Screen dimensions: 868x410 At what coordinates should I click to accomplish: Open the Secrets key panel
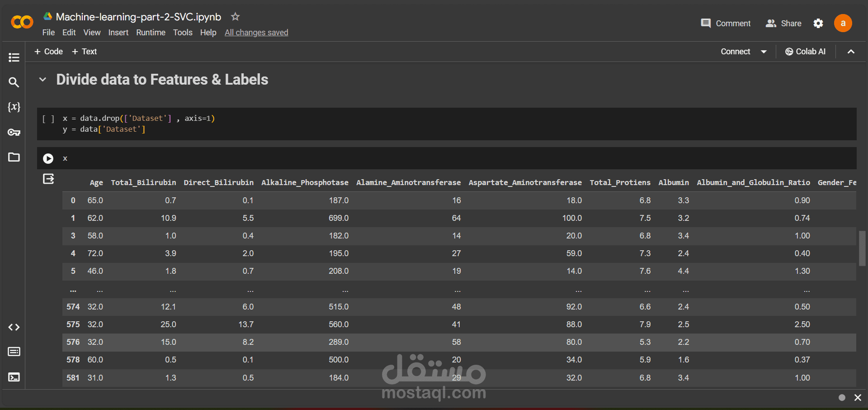pyautogui.click(x=14, y=132)
